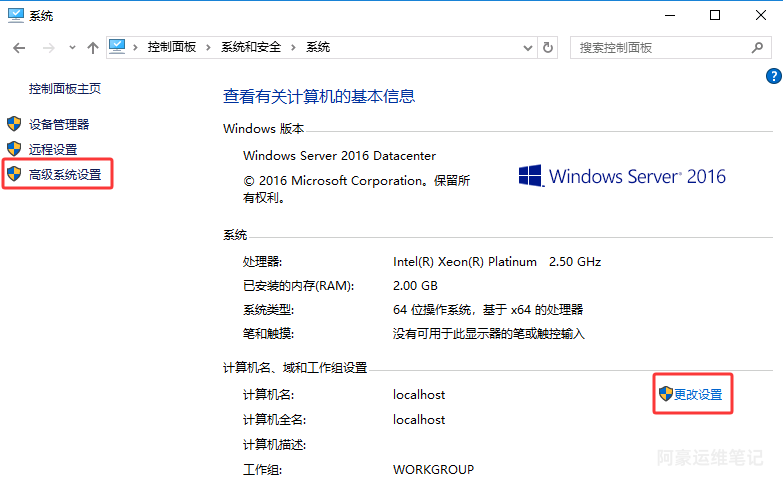Screen dimensions: 783x484
Task: Click the shield icon beside 远程设置
Action: [14, 149]
